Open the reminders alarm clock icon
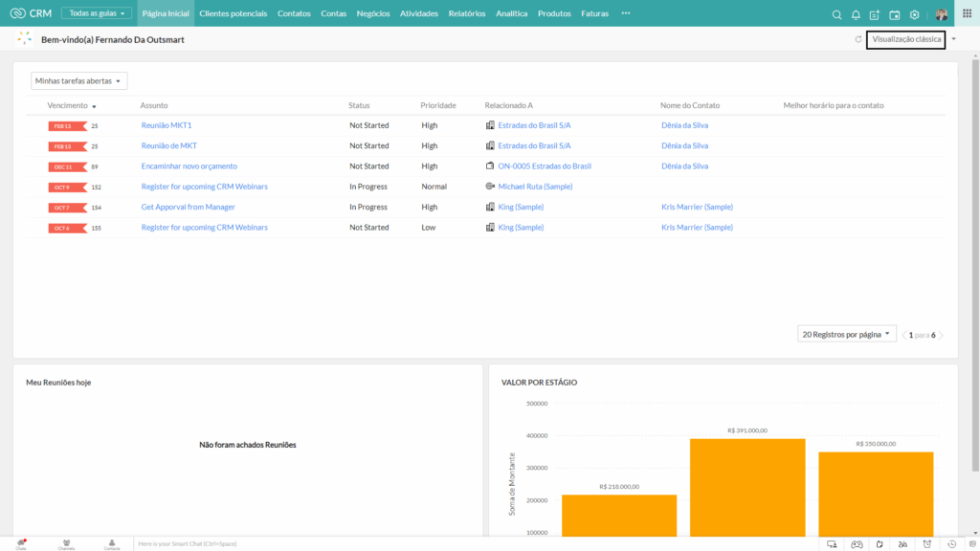This screenshot has width=980, height=551. (x=926, y=544)
